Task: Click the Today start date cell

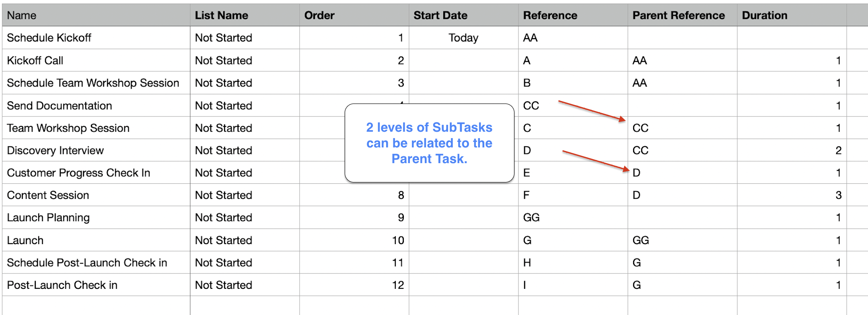Action: (463, 38)
